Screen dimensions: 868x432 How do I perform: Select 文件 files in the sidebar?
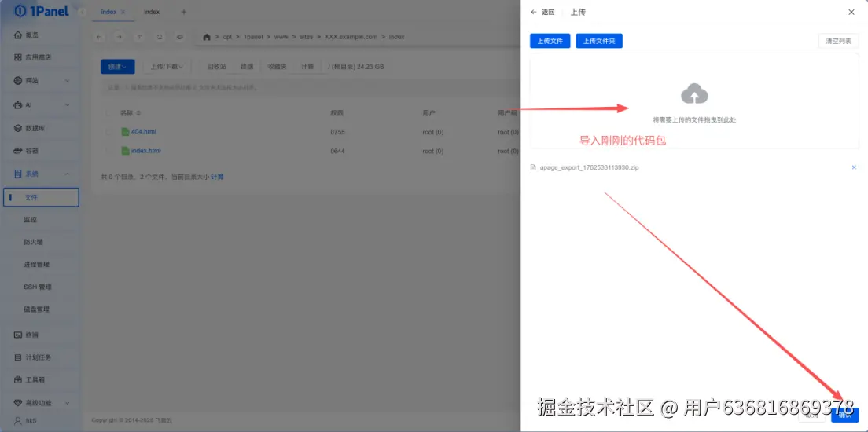tap(42, 197)
